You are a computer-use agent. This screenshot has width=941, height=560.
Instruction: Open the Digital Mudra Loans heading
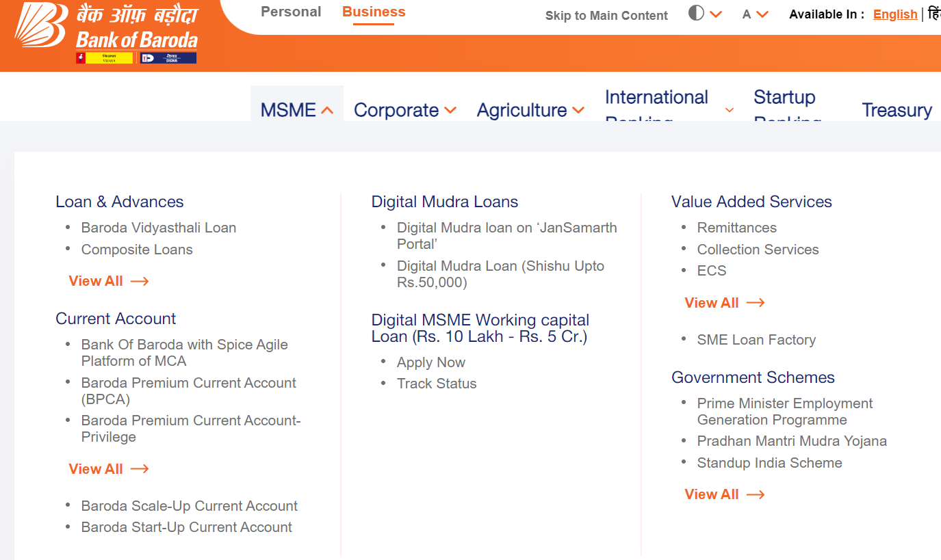click(x=445, y=202)
